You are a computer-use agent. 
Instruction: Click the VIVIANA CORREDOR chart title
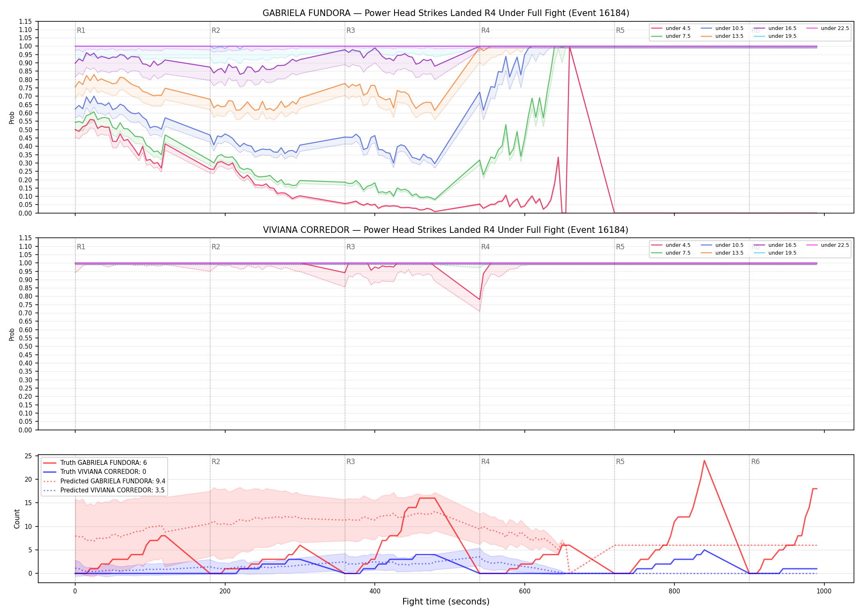(446, 230)
